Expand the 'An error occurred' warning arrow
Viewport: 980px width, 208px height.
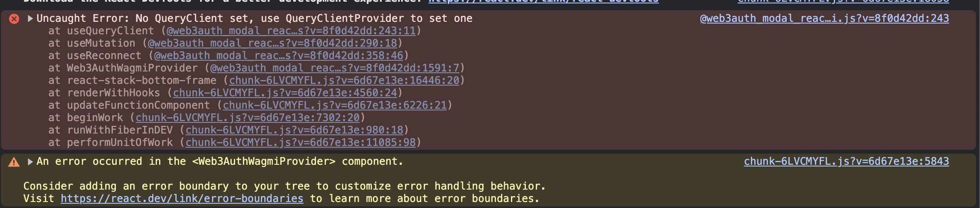(x=30, y=161)
